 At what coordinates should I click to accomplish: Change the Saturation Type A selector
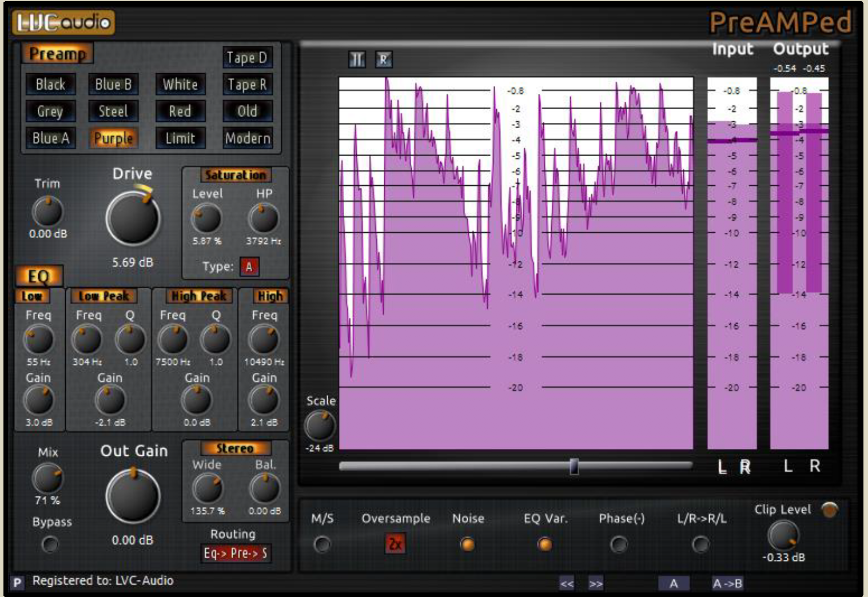pos(249,266)
